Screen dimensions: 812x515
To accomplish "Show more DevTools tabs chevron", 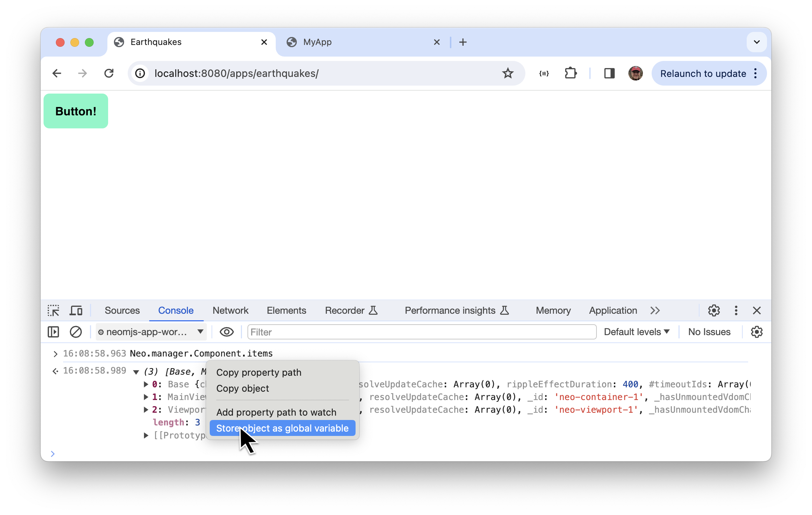I will pos(655,310).
